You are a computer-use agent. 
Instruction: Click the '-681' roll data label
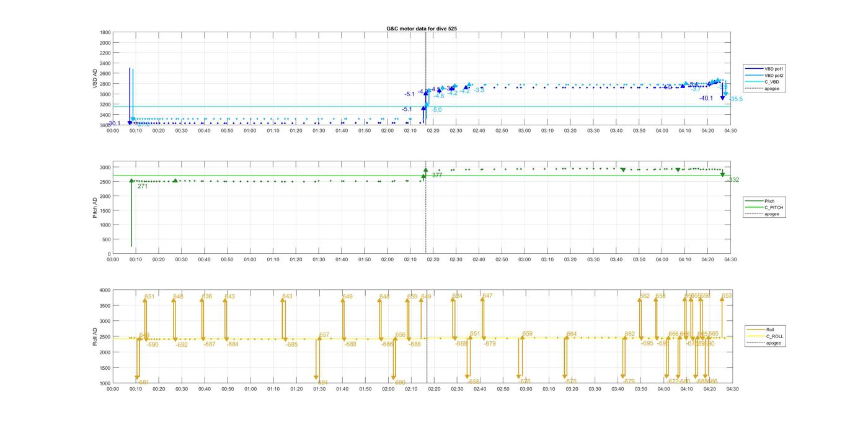[x=143, y=382]
